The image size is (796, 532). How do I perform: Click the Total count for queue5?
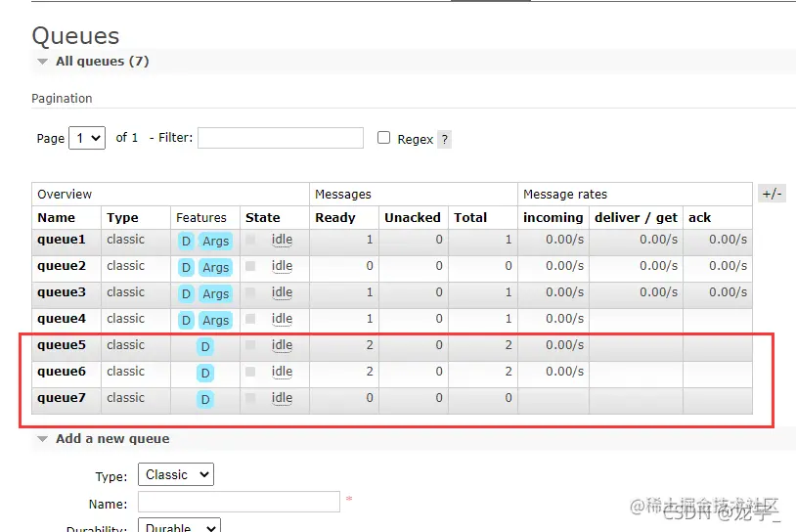click(509, 345)
